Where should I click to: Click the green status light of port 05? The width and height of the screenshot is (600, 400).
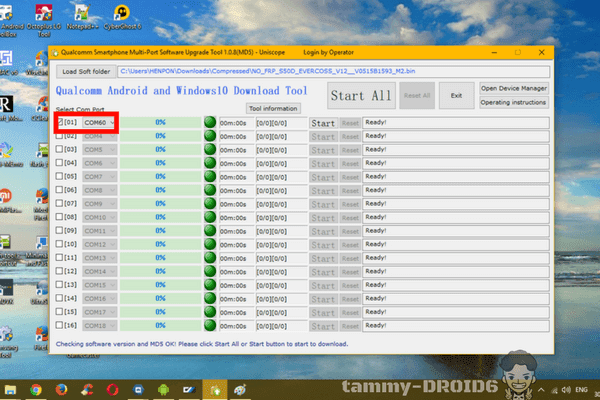tap(210, 176)
